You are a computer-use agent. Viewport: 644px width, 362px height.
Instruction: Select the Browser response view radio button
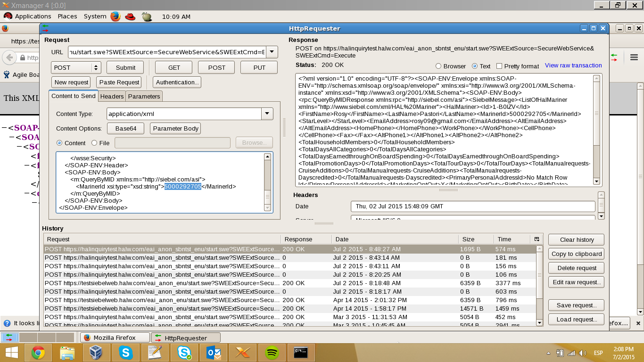(438, 66)
